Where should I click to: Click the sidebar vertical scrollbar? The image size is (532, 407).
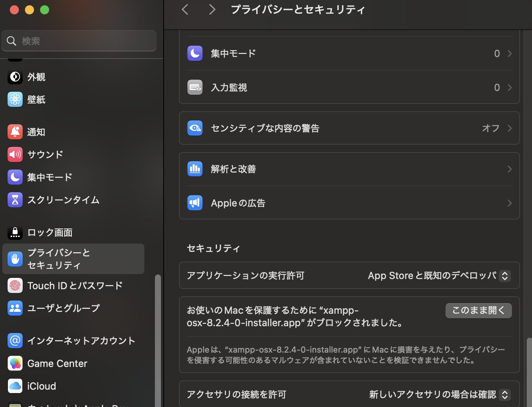158,340
